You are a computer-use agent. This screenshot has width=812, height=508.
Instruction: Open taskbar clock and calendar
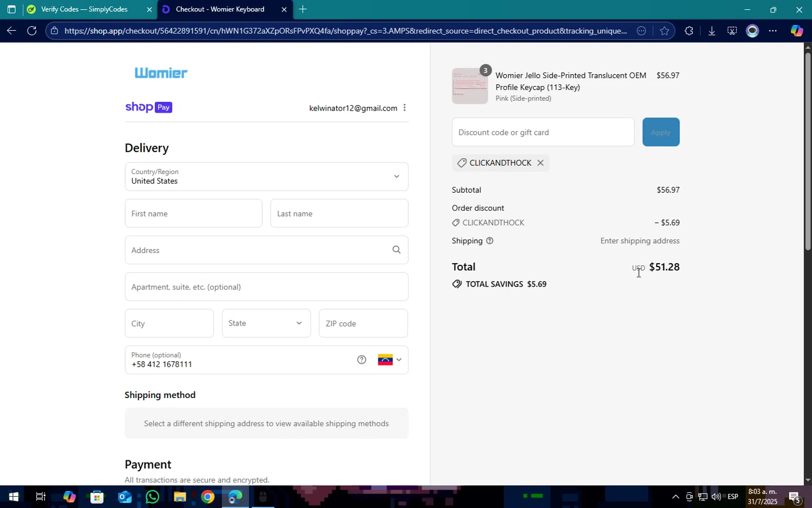763,497
